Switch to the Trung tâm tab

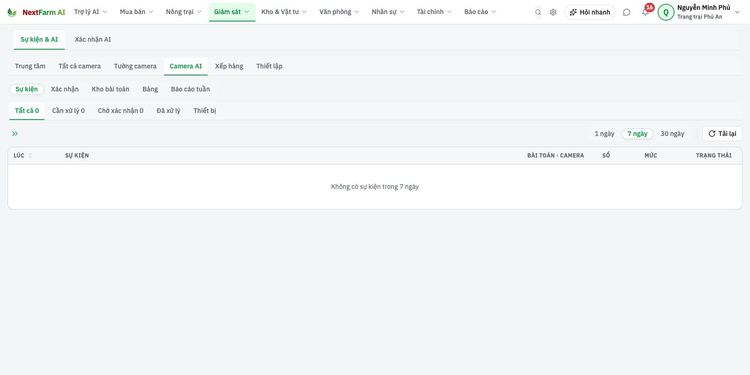point(30,66)
